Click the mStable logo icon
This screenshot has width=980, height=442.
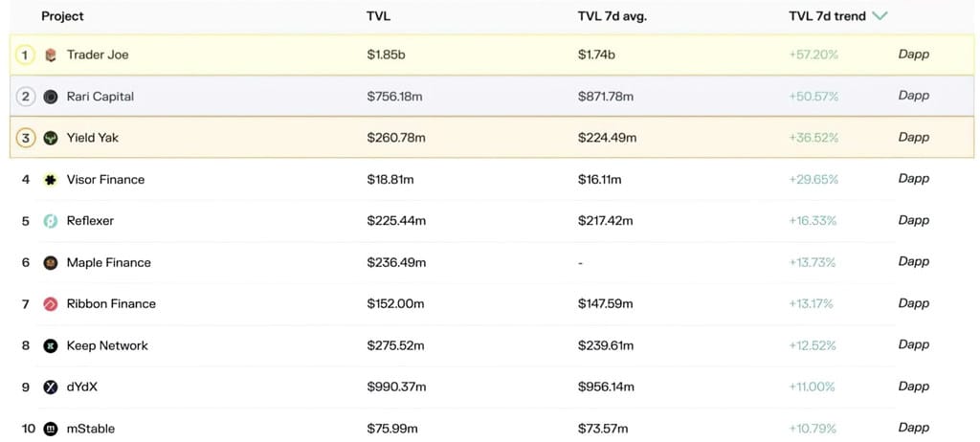tap(51, 429)
